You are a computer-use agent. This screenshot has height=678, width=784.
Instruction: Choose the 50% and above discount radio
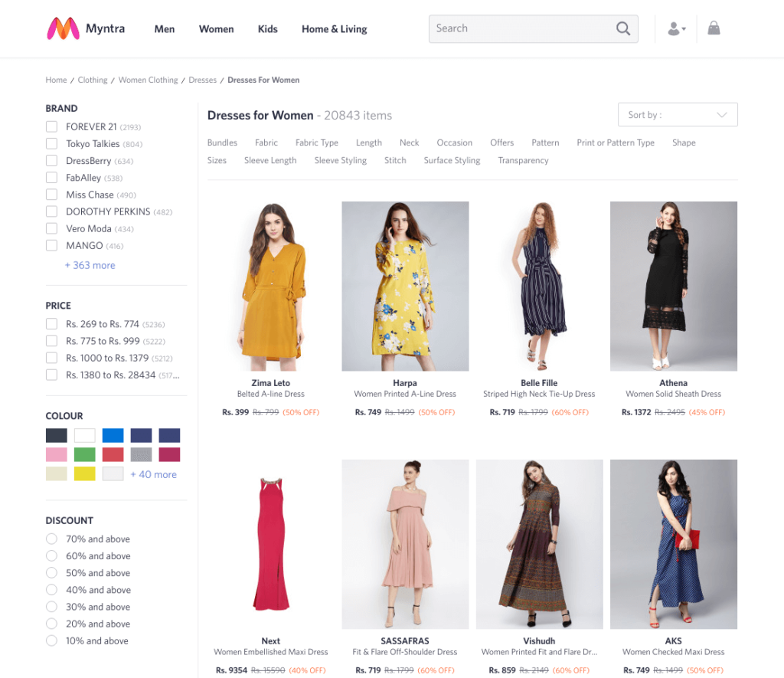(51, 573)
